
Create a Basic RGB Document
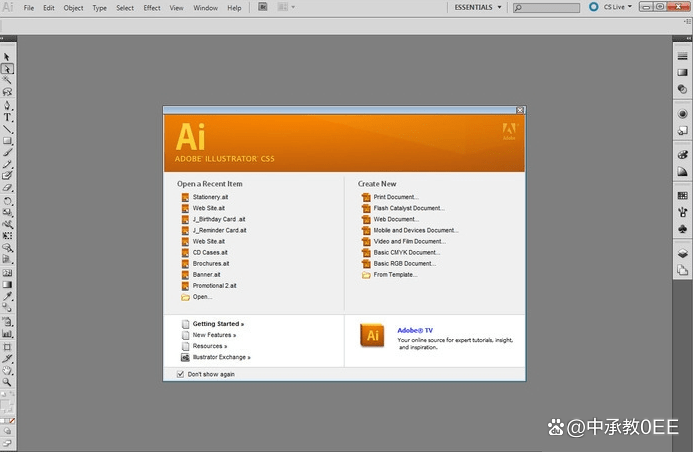[399, 263]
